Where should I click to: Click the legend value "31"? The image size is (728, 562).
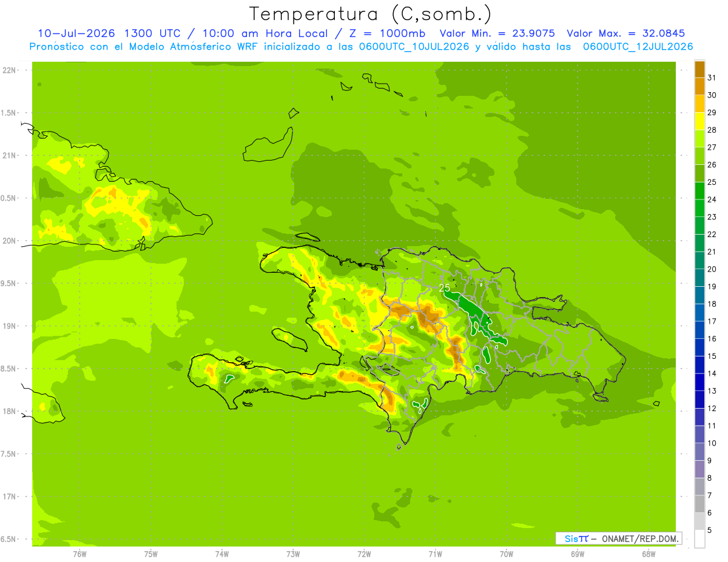712,78
